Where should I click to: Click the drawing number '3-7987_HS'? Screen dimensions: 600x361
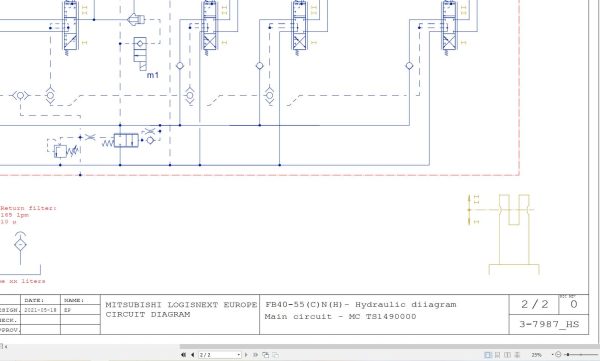point(549,324)
